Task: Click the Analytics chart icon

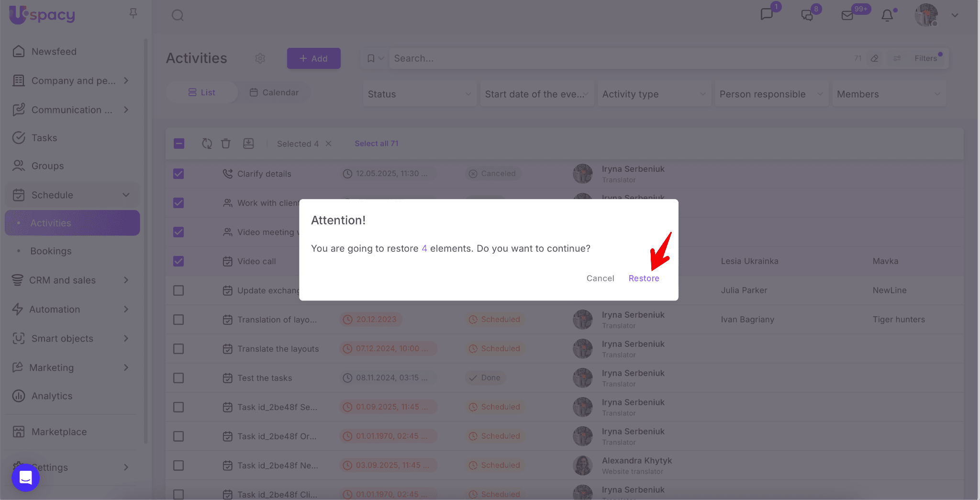Action: [x=19, y=396]
